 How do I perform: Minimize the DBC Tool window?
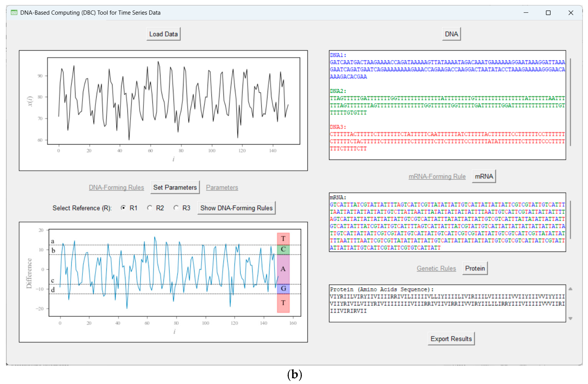[526, 13]
